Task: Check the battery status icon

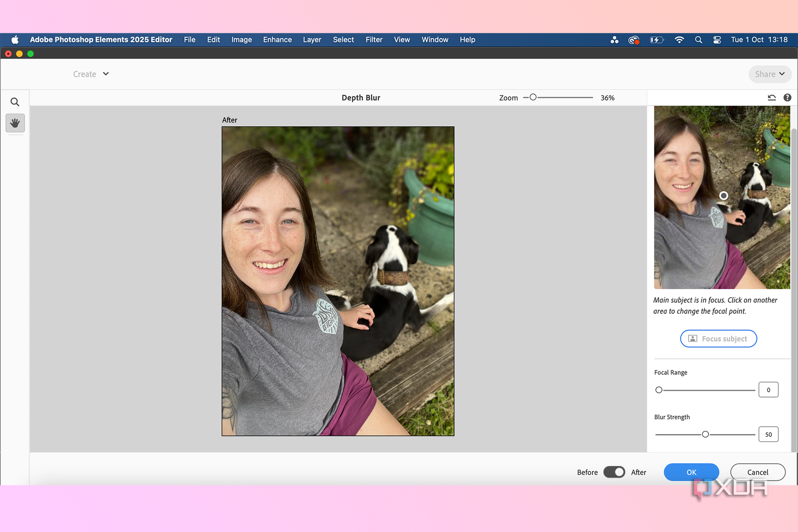Action: [657, 40]
